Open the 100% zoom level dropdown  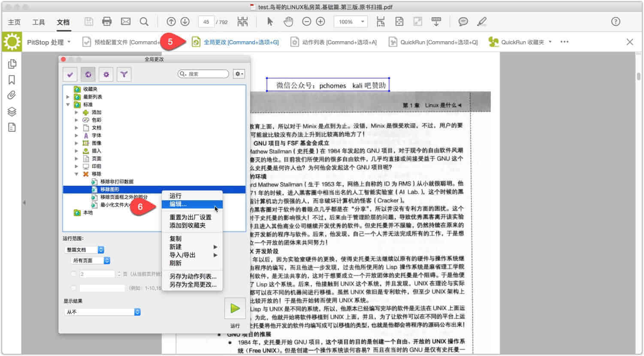pyautogui.click(x=351, y=22)
